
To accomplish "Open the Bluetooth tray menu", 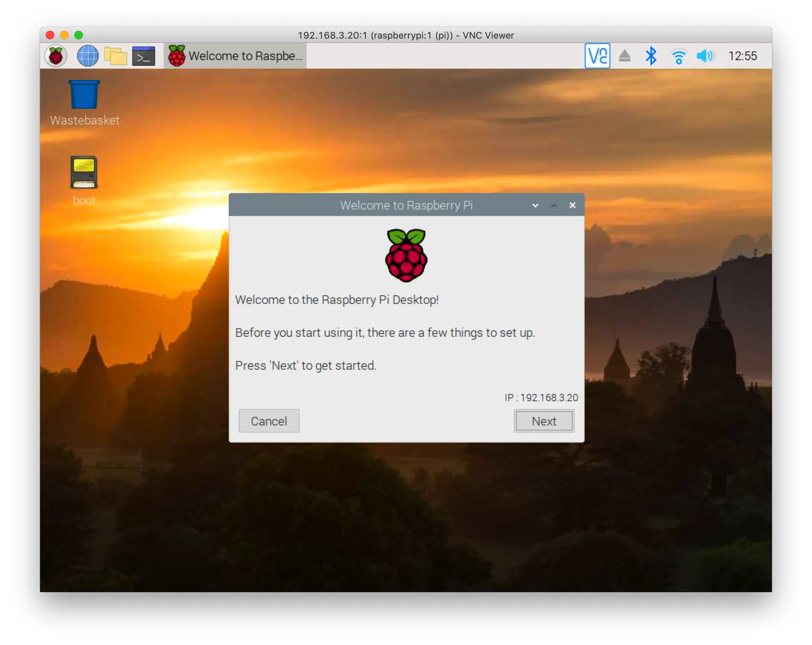I will tap(651, 56).
